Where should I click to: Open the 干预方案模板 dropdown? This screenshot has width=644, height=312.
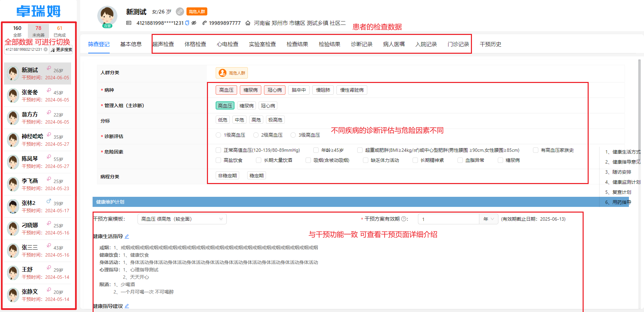click(x=182, y=219)
